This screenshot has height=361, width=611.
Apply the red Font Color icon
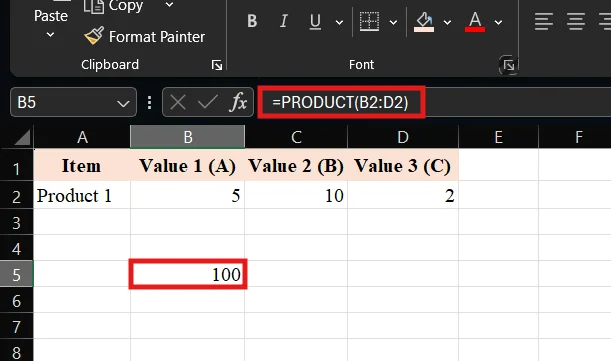475,22
